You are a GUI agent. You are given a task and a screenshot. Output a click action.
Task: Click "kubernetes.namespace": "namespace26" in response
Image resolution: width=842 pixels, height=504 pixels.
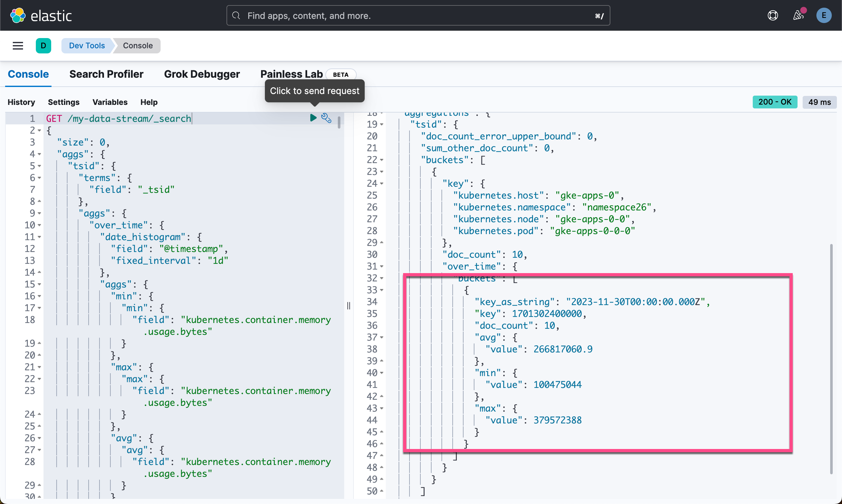tap(554, 207)
